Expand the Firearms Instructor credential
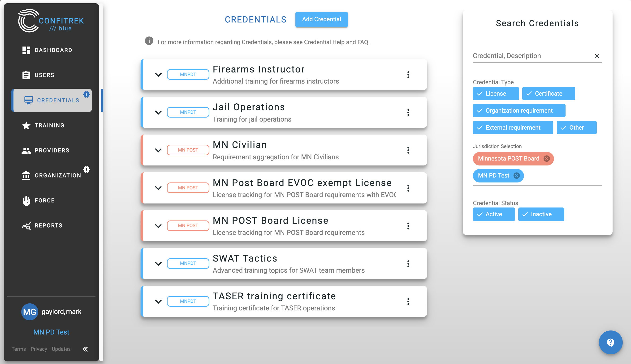Screen dimensions: 631x364 click(158, 75)
